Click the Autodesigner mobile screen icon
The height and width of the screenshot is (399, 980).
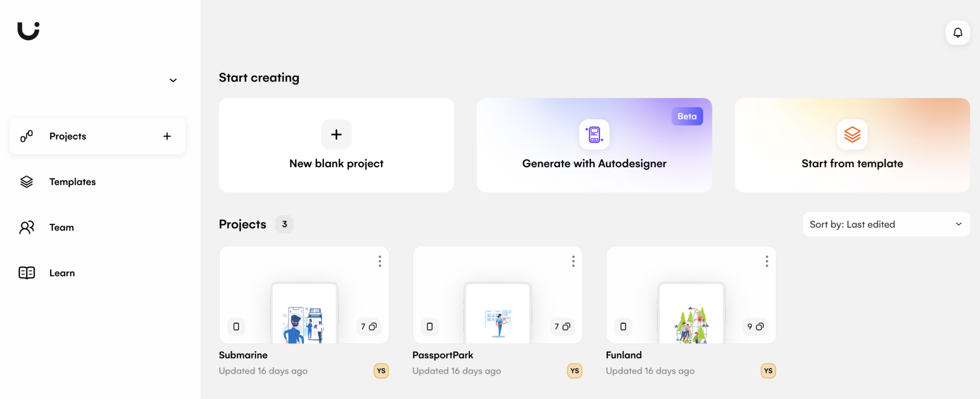[594, 135]
